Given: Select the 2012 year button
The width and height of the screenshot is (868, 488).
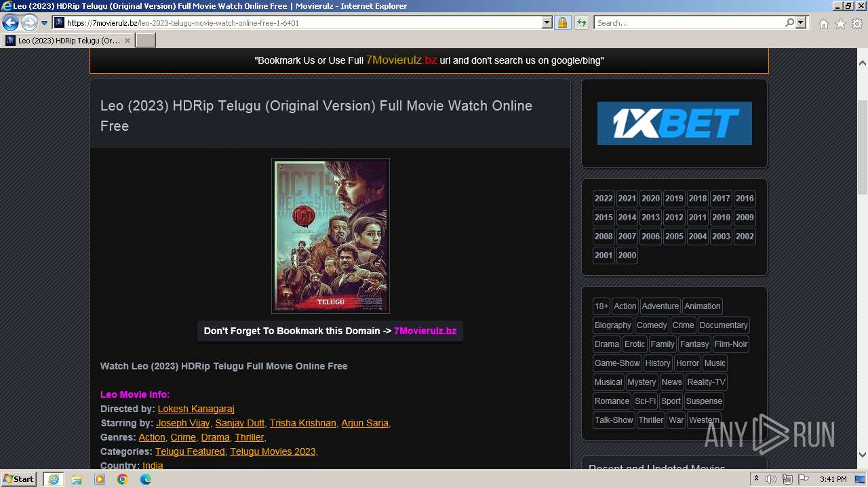Looking at the screenshot, I should [x=674, y=218].
